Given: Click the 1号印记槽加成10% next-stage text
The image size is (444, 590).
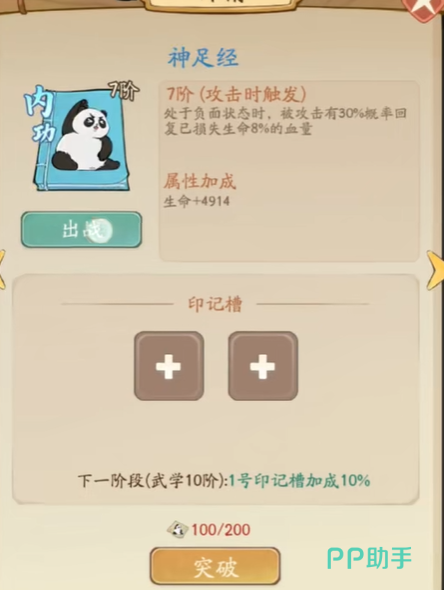Looking at the screenshot, I should (300, 481).
